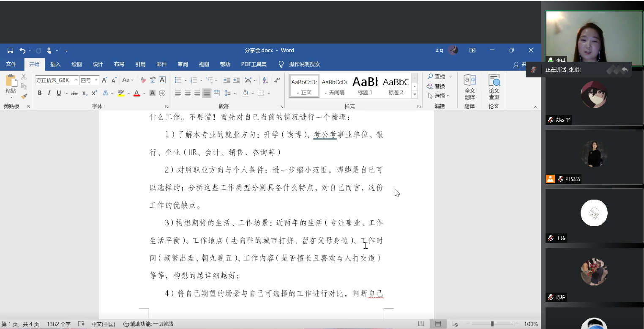Toggle underline formatting
This screenshot has height=329, width=644.
59,93
